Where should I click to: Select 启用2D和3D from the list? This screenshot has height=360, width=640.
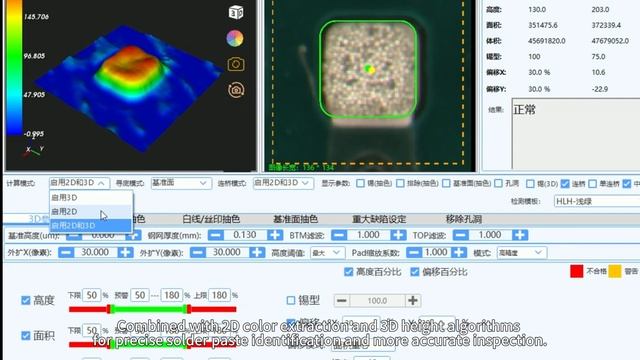(x=91, y=225)
